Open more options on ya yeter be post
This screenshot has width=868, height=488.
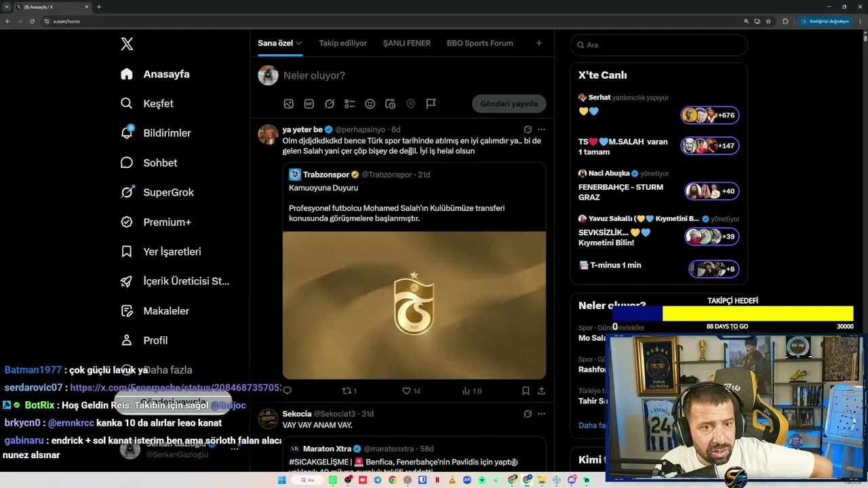(x=541, y=129)
